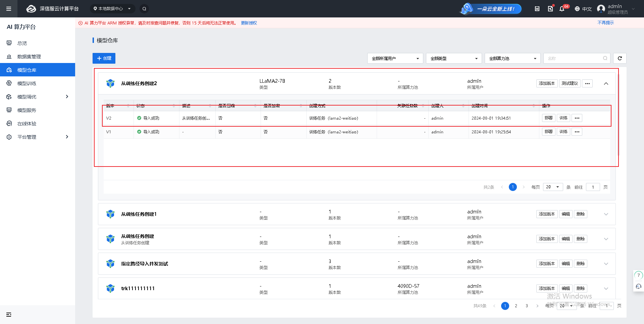This screenshot has height=324, width=644.
Task: Click 删除 for 从训练任务创建1
Action: [581, 214]
